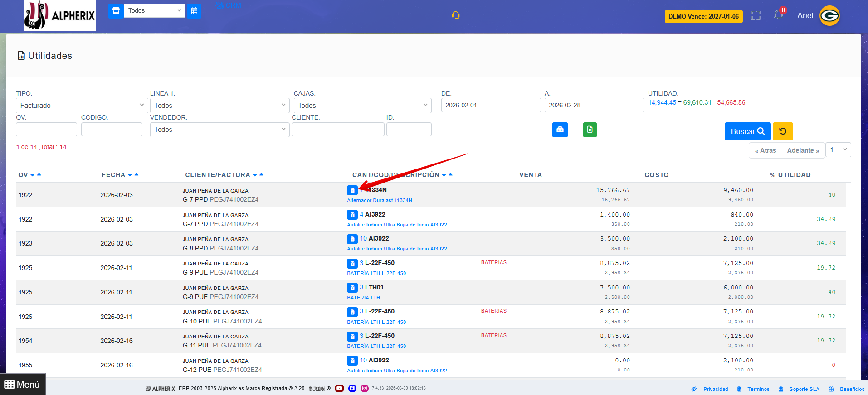Click the blue toolbox icon

click(560, 130)
